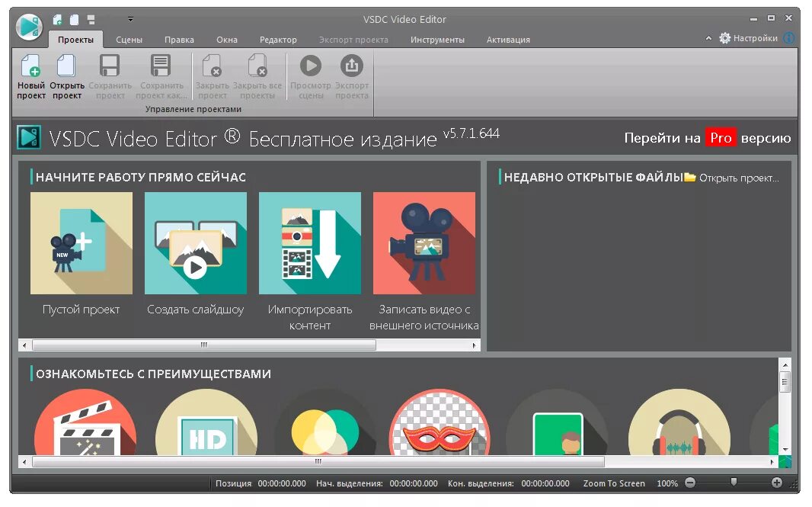Click the VSDC round application logo button
This screenshot has height=507, width=812.
pyautogui.click(x=29, y=26)
